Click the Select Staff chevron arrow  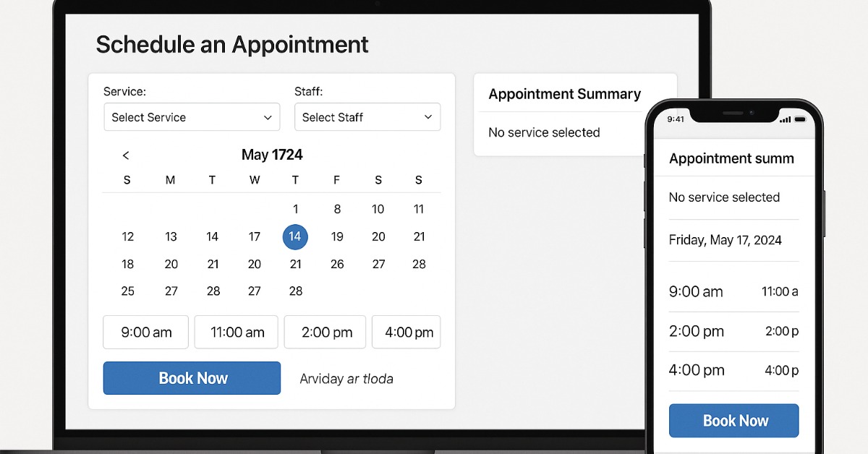click(x=428, y=117)
